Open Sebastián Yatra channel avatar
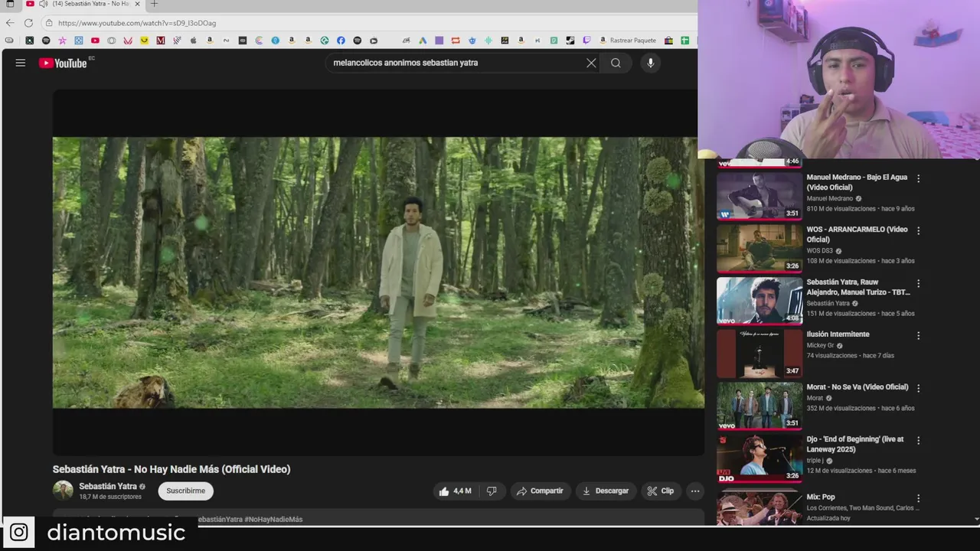980x551 pixels. [63, 491]
